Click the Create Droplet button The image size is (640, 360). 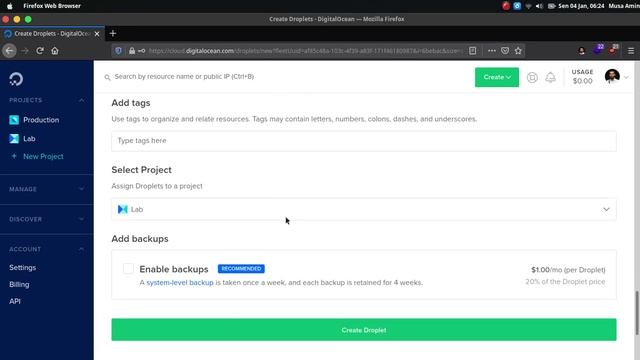coord(364,330)
